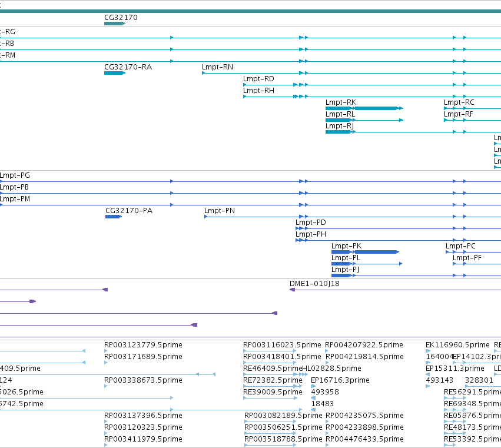
Task: Select the CG32170-RA transcript label
Action: [x=128, y=67]
